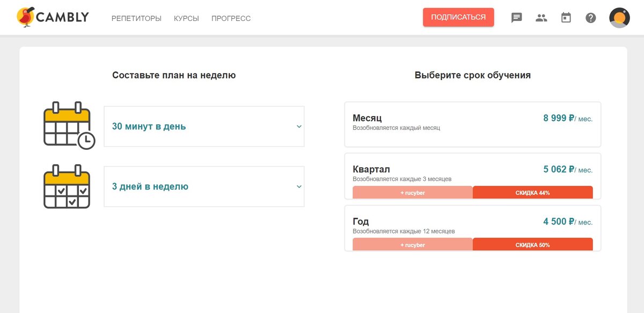Image resolution: width=644 pixels, height=313 pixels.
Task: Click the 'СКИДКА 44%' badge
Action: pyautogui.click(x=533, y=193)
